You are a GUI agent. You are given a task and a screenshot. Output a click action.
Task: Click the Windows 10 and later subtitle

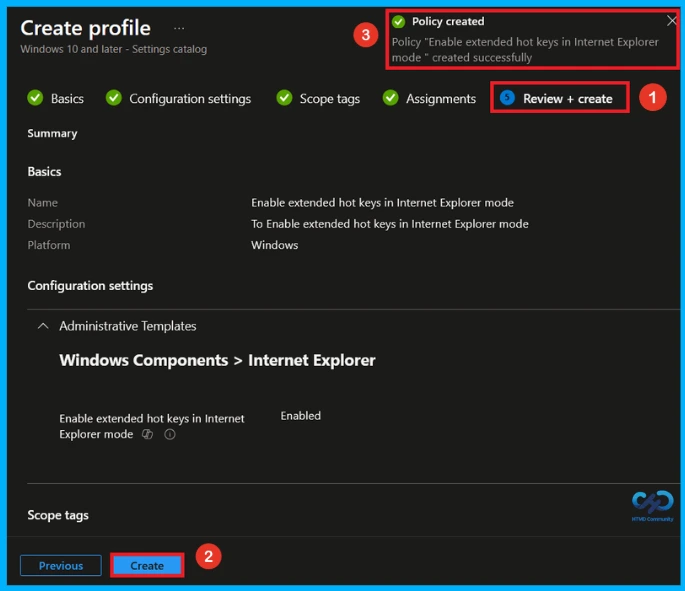[x=114, y=49]
